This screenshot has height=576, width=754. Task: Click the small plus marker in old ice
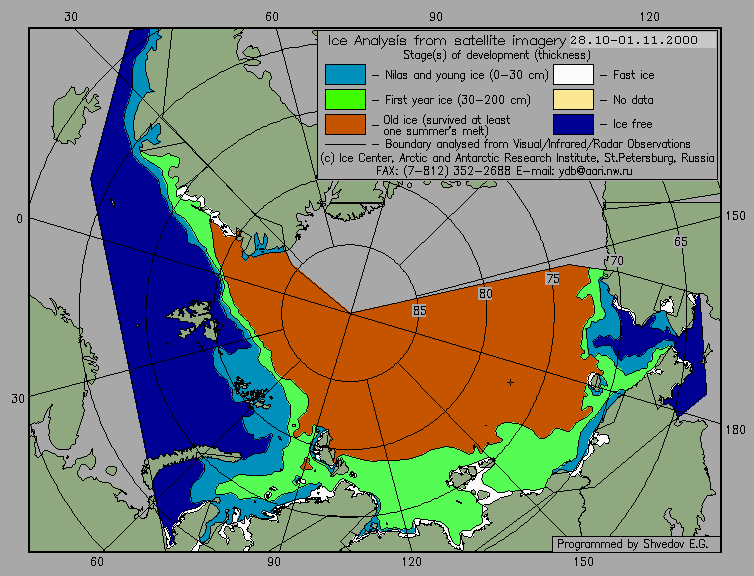[510, 383]
